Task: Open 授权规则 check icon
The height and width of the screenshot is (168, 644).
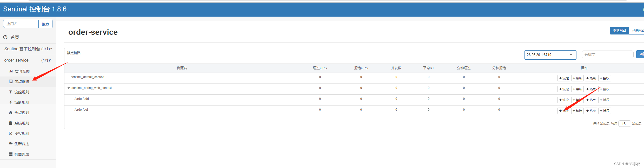Action: coord(11,133)
